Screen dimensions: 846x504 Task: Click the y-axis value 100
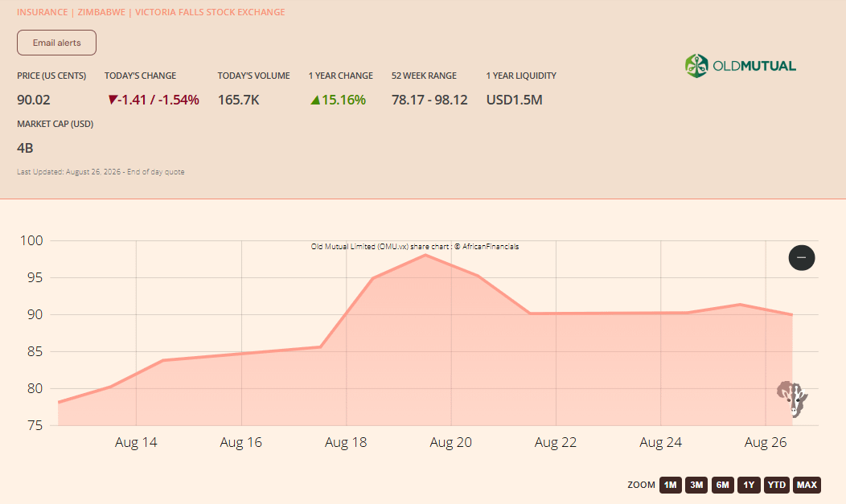pos(31,240)
